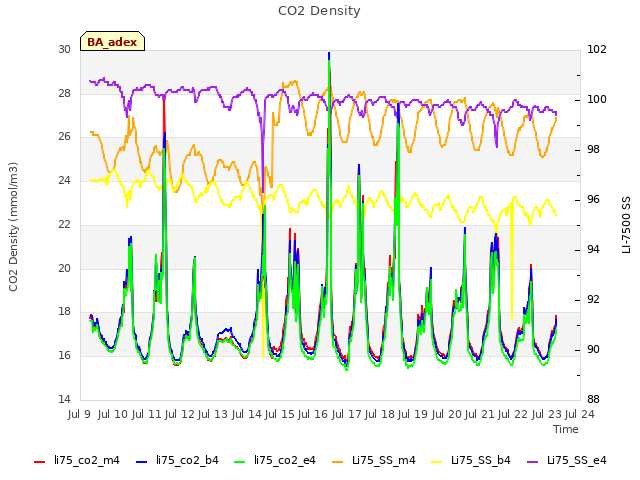Viewport: 640px width, 480px height.
Task: Toggle the Li75_SS_b4 legend entry
Action: point(471,461)
